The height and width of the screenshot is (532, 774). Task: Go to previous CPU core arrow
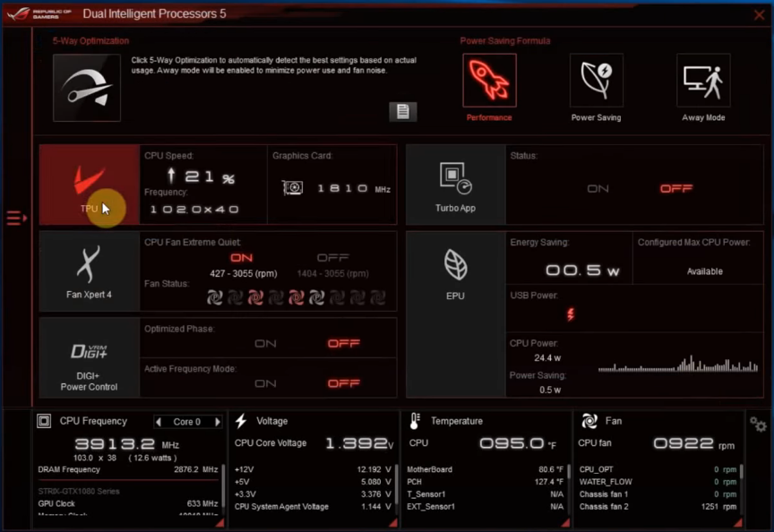159,422
